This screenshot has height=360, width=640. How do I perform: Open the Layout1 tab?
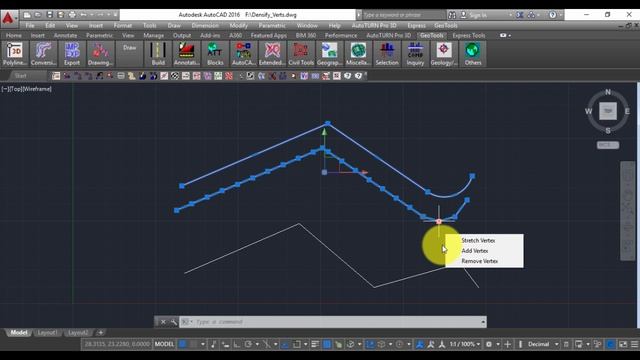[x=47, y=333]
